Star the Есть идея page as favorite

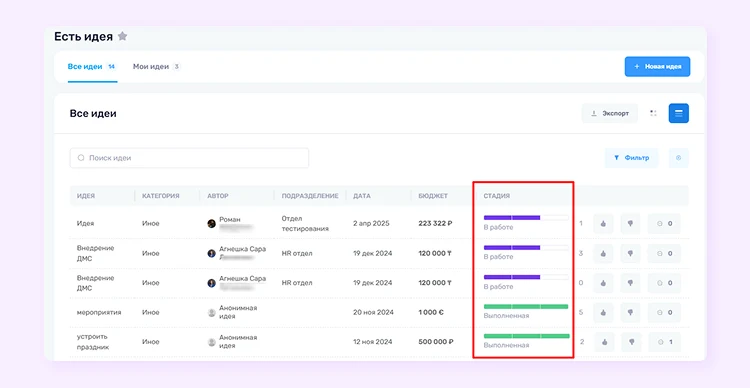click(x=122, y=36)
